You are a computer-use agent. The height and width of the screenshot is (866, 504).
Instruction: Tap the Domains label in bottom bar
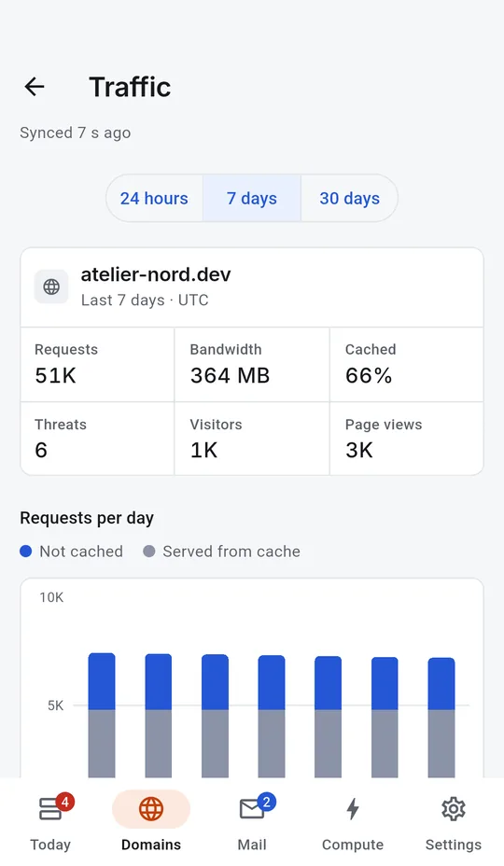click(151, 845)
